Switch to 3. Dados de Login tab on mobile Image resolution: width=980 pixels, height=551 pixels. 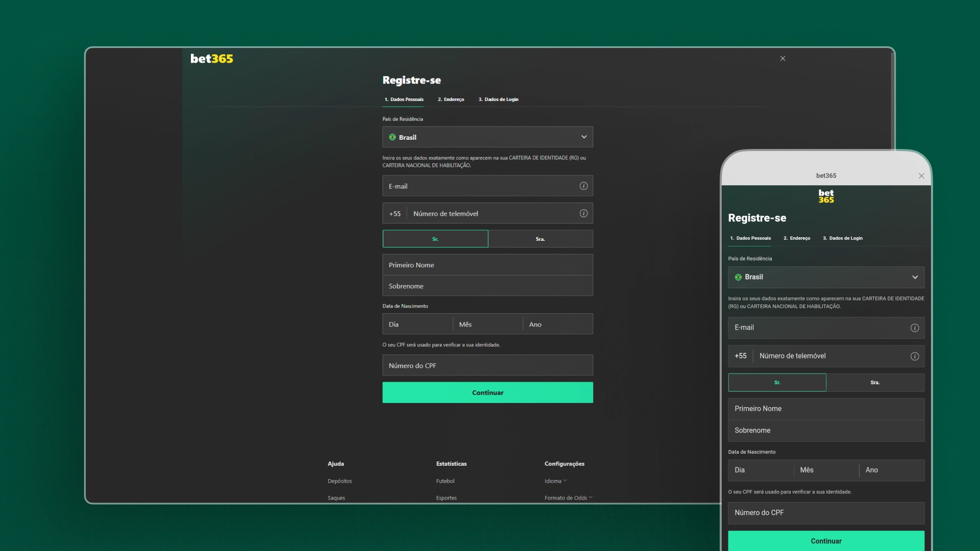[x=843, y=238]
